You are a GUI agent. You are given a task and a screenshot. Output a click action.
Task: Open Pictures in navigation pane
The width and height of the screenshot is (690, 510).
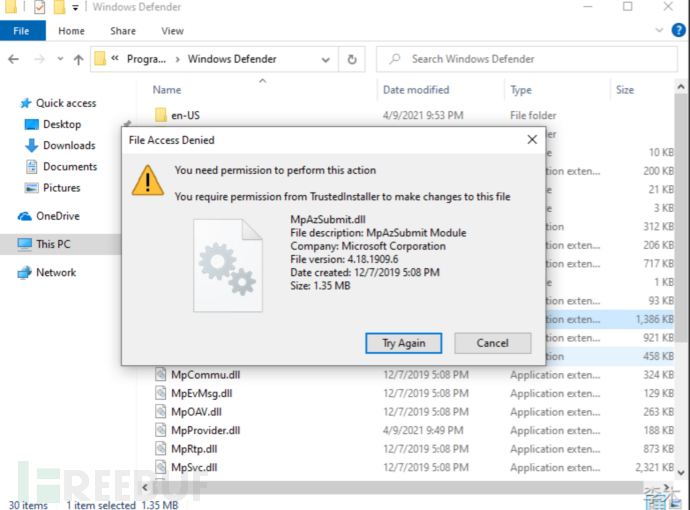pyautogui.click(x=62, y=187)
